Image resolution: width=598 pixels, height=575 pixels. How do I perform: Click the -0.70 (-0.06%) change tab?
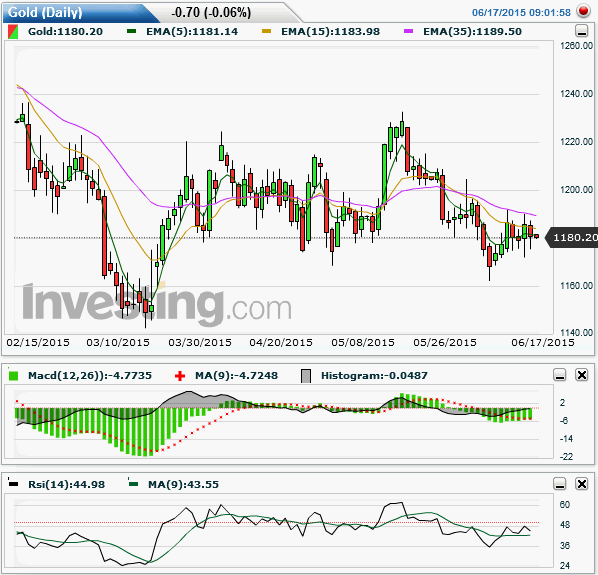tap(211, 13)
